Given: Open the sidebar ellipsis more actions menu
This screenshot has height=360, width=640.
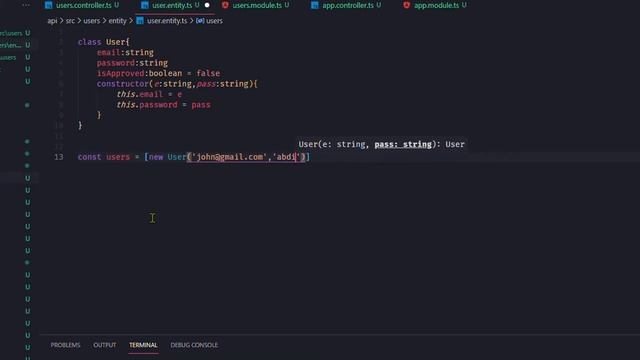Looking at the screenshot, I should pyautogui.click(x=26, y=5).
